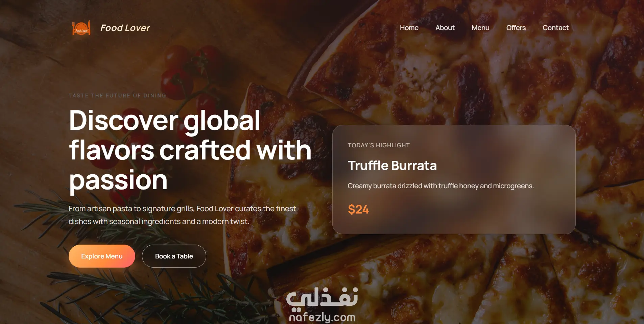Screen dimensions: 644x324
Task: Click the creamy burrata description text
Action: pyautogui.click(x=440, y=186)
